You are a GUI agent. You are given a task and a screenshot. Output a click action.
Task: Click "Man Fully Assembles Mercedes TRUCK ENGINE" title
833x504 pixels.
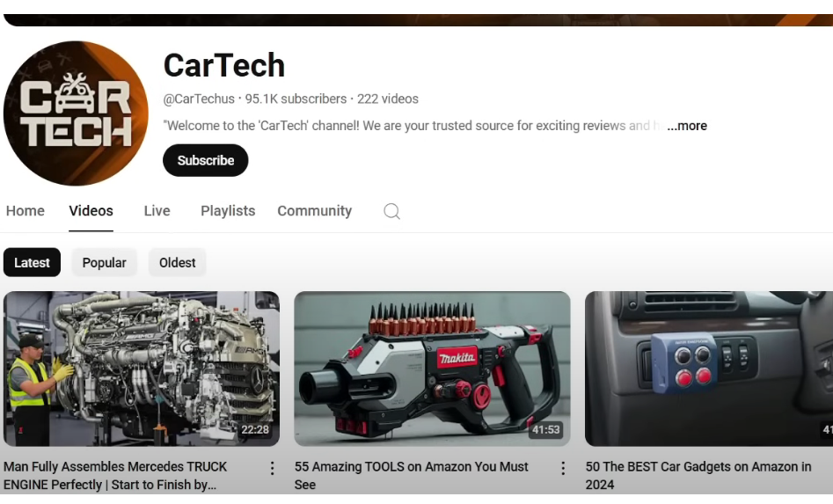115,475
